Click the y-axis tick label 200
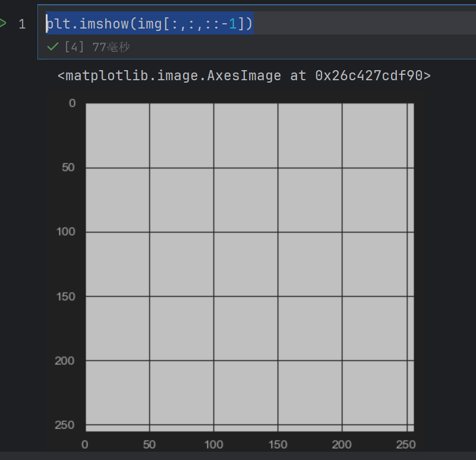Viewport: 476px width, 460px height. (x=65, y=361)
